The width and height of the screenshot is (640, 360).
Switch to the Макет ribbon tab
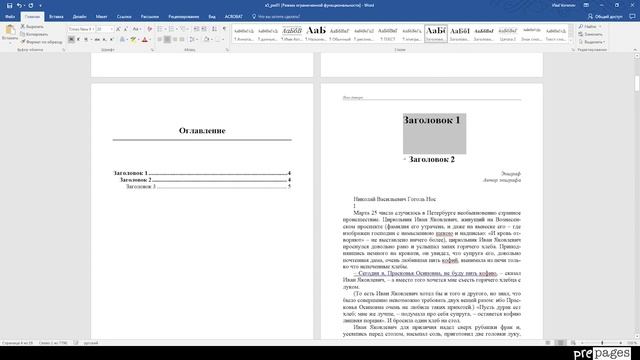(102, 17)
